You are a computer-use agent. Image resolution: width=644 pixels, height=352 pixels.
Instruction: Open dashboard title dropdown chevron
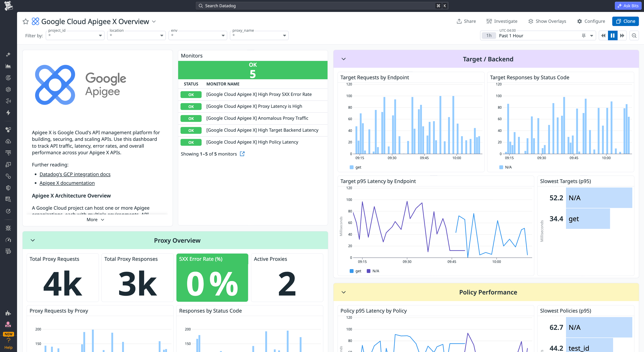[x=154, y=22]
